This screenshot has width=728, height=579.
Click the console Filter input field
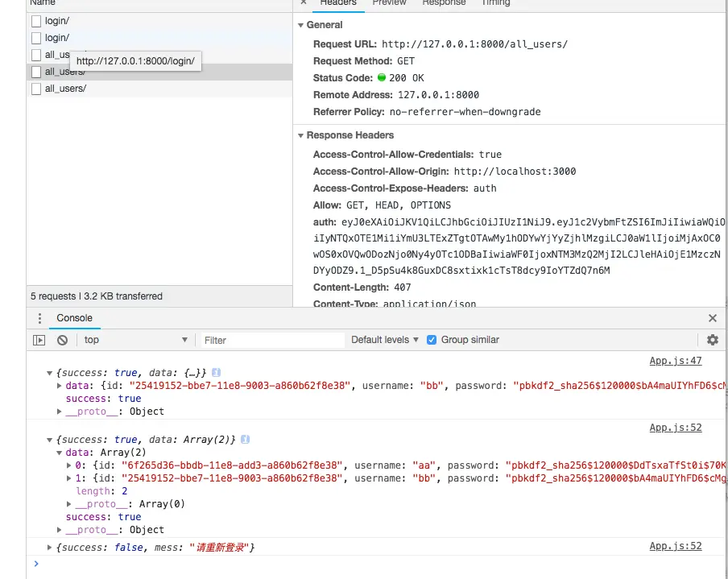click(x=271, y=341)
